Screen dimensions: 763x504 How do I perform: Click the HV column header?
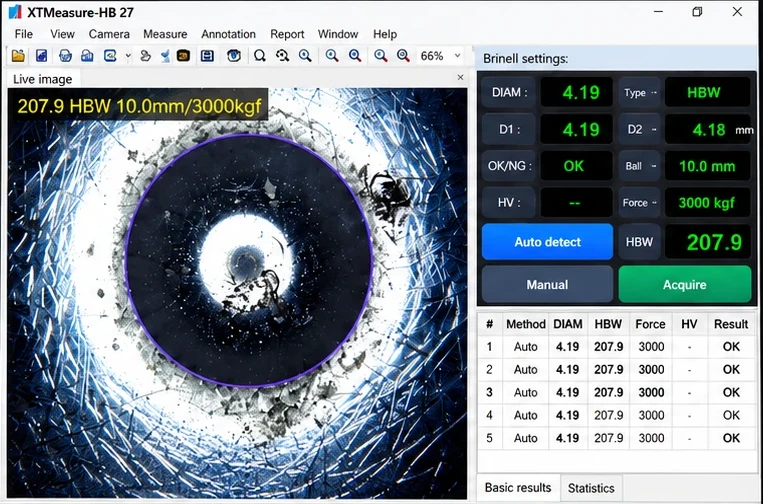coord(689,324)
